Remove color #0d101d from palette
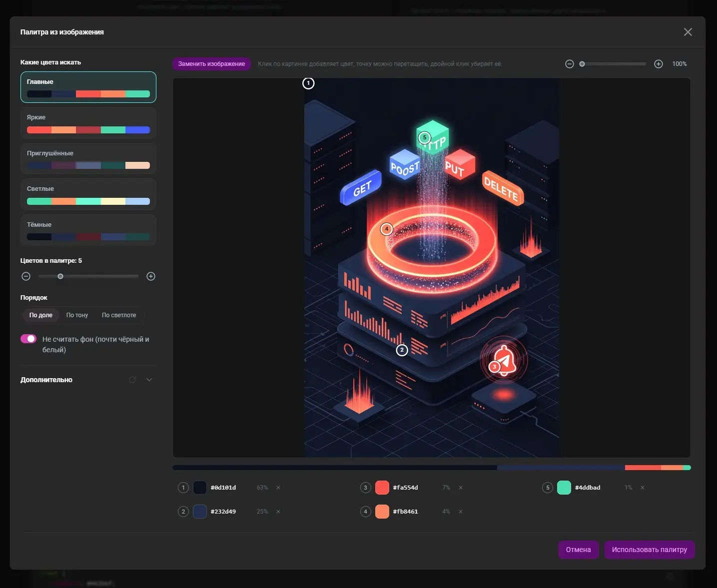The width and height of the screenshot is (717, 588). point(278,488)
